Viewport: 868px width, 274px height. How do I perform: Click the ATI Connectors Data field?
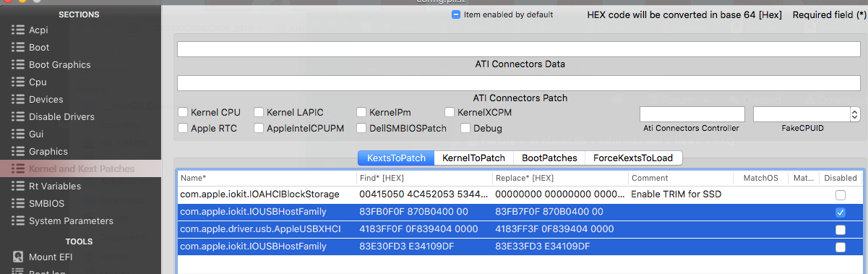coord(519,49)
